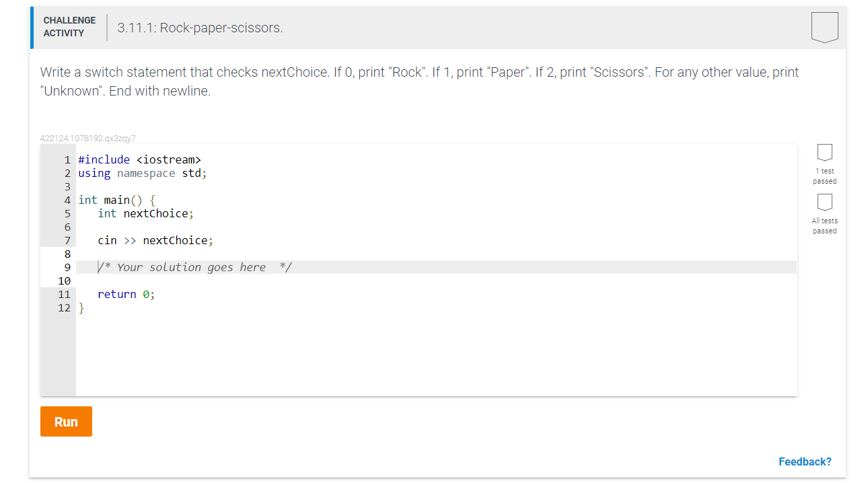Click the trophy shield icon top right
Screen dimensions: 868x483
pos(824,27)
